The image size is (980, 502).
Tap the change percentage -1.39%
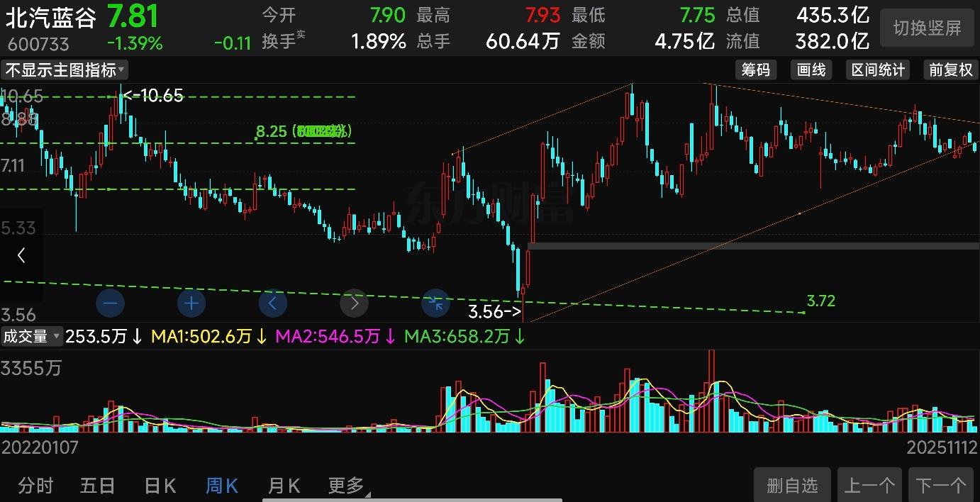(135, 43)
